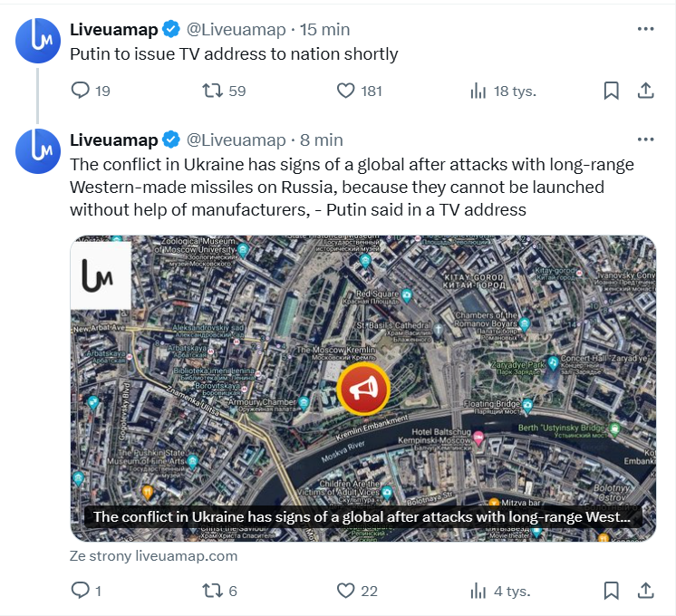Screen dimensions: 676x616
Task: Open the '15 min' timestamp link
Action: (x=324, y=30)
